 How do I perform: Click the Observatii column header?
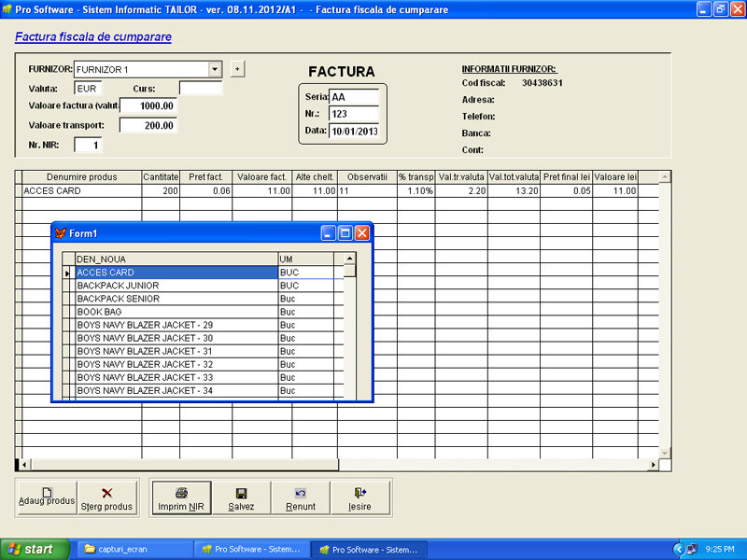(x=367, y=177)
